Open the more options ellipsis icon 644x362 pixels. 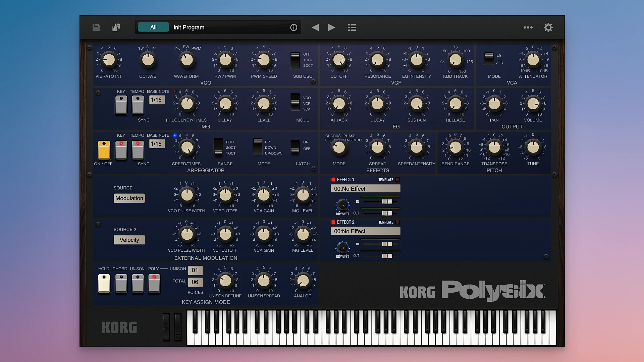tap(528, 27)
